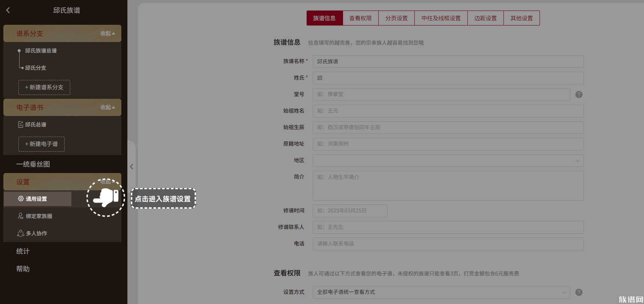Click the 通用设置 gear icon

(21, 199)
